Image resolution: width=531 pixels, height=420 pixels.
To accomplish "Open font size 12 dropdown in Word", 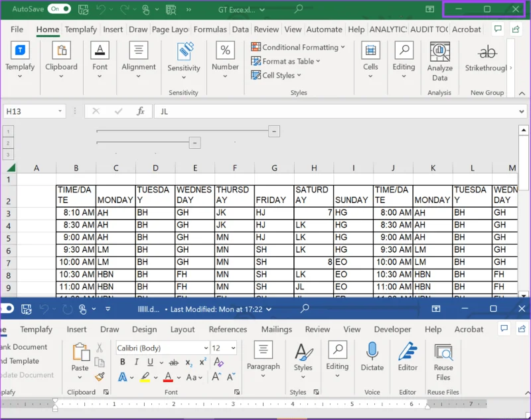I will point(233,348).
